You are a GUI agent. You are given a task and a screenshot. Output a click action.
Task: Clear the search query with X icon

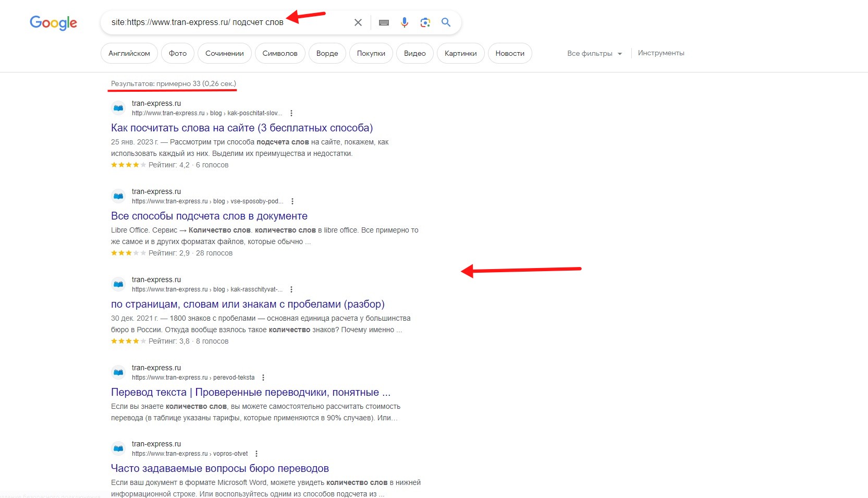[x=358, y=22]
